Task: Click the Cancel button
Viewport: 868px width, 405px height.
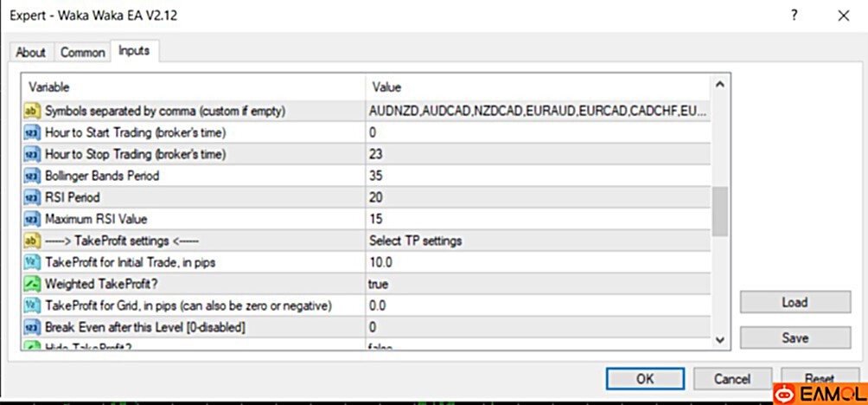Action: pos(732,379)
